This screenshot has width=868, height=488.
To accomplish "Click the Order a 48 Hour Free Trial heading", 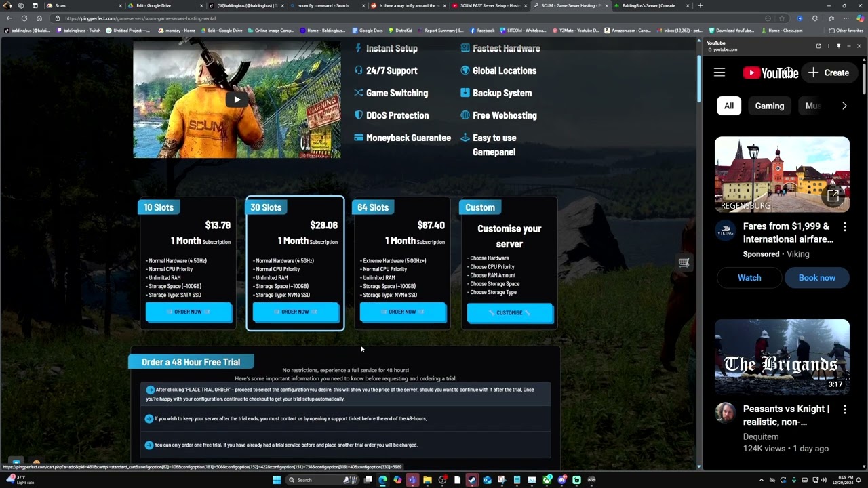I will (191, 362).
